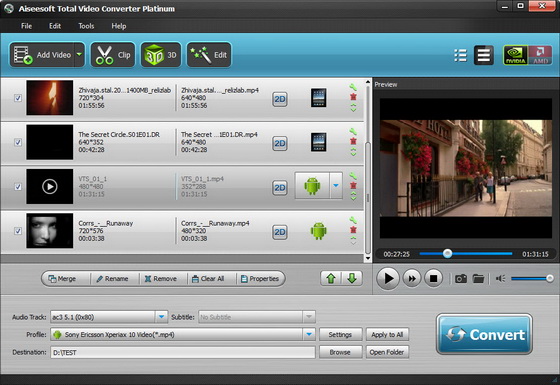Start conversion with Convert button

[x=484, y=334]
